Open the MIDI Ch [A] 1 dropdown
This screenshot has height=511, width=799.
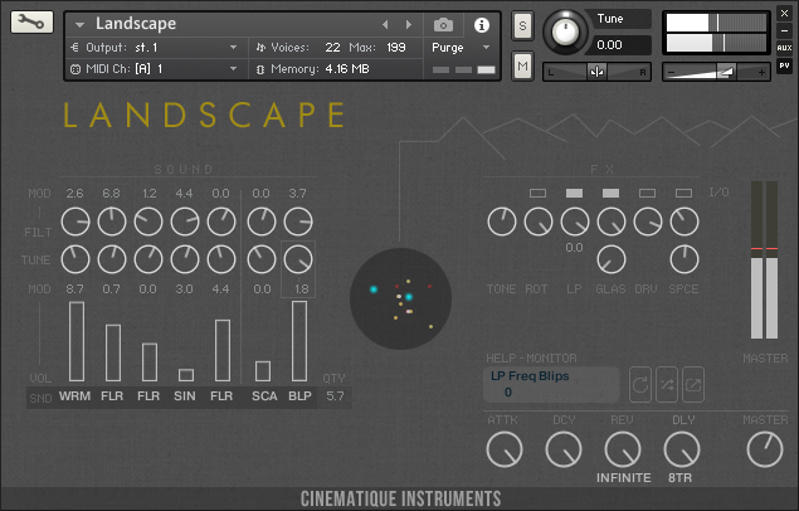tap(233, 69)
